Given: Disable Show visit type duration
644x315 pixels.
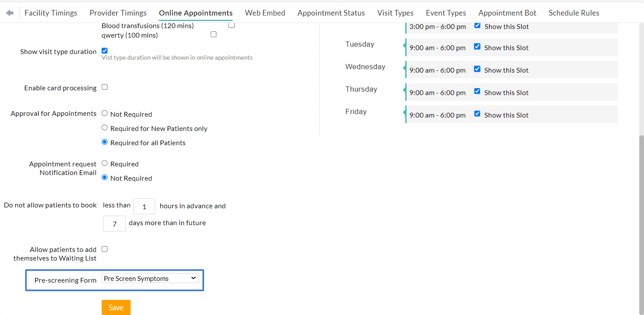Looking at the screenshot, I should pos(104,50).
